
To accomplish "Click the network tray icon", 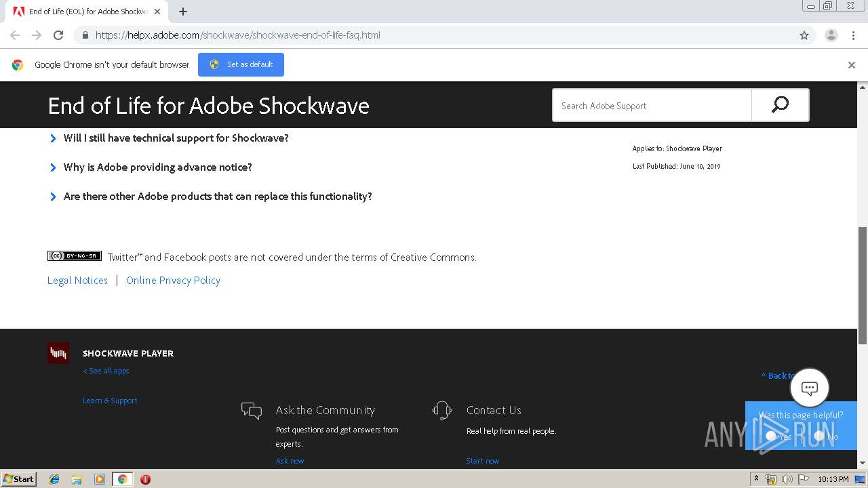I will [x=771, y=479].
